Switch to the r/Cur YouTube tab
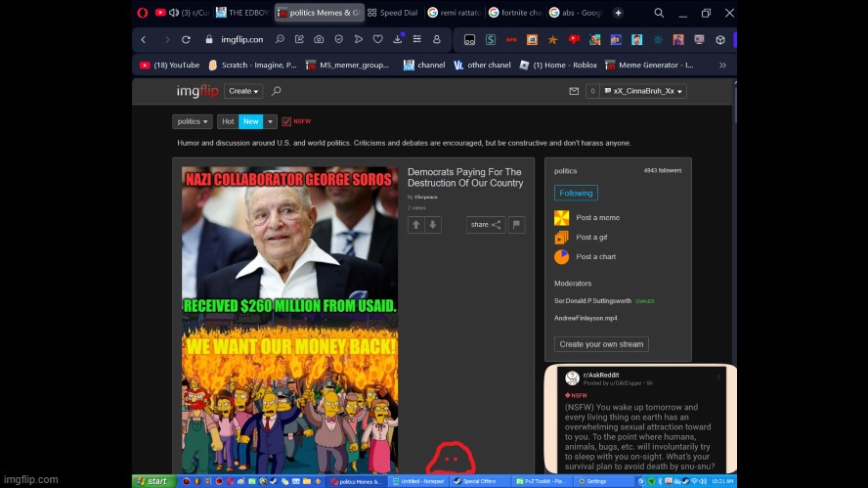Image resolution: width=868 pixels, height=488 pixels. [x=182, y=13]
